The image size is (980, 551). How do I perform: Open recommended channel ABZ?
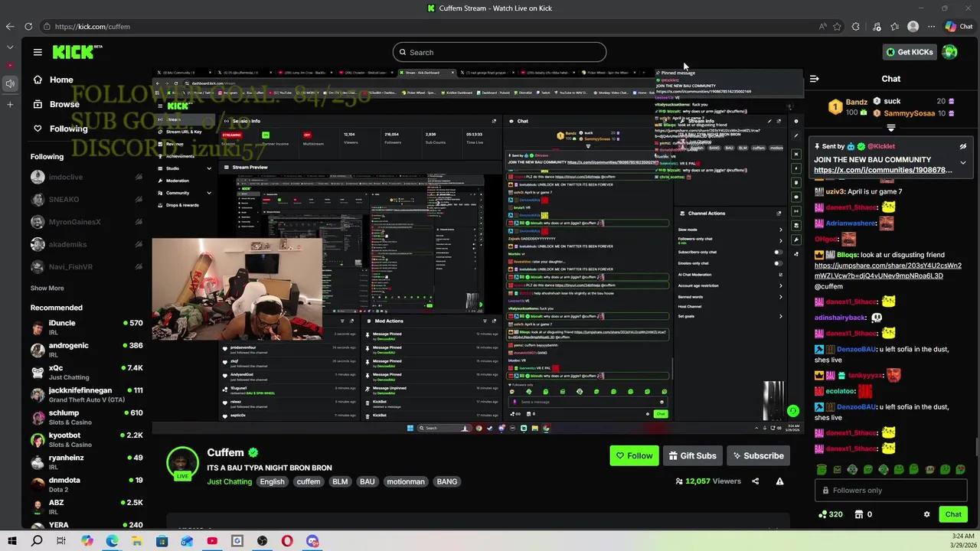(x=87, y=507)
